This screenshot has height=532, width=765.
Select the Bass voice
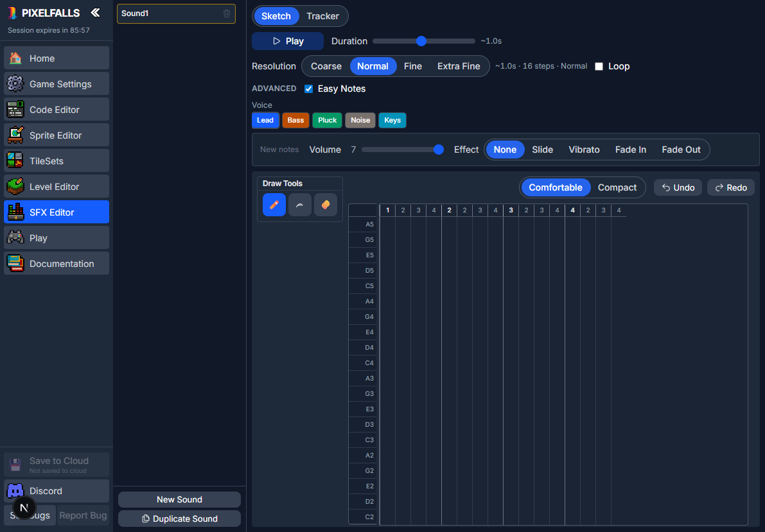[295, 121]
